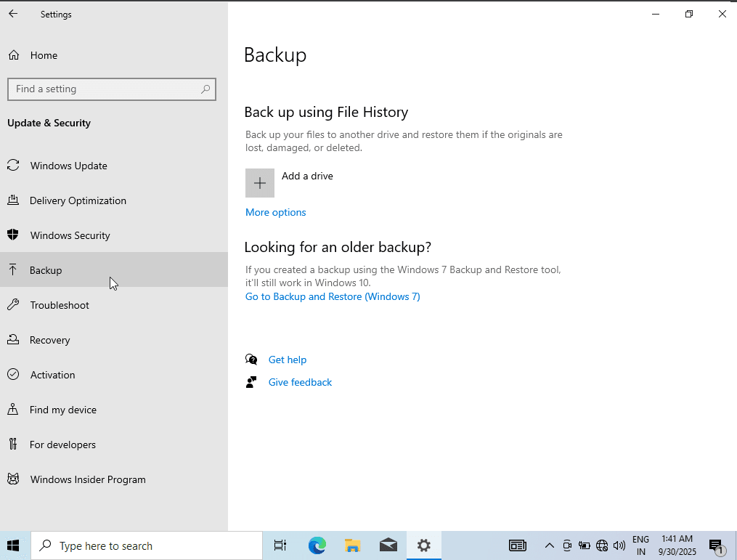Open Delivery Optimization settings

tap(78, 200)
